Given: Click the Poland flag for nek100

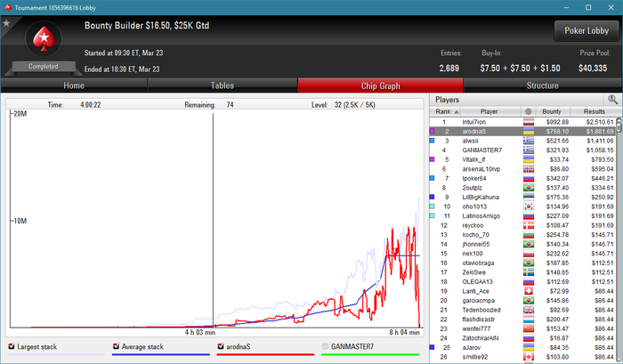Looking at the screenshot, I should coord(529,254).
